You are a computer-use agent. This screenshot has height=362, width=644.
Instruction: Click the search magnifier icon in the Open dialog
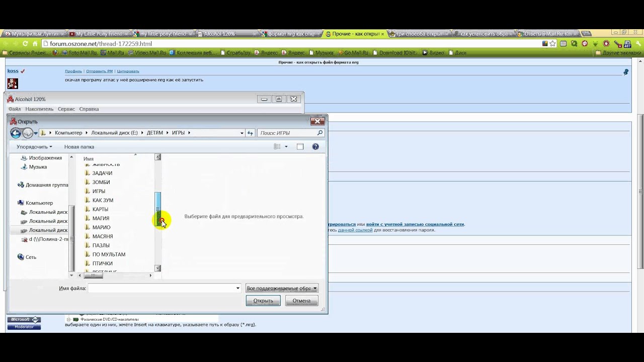pyautogui.click(x=319, y=133)
